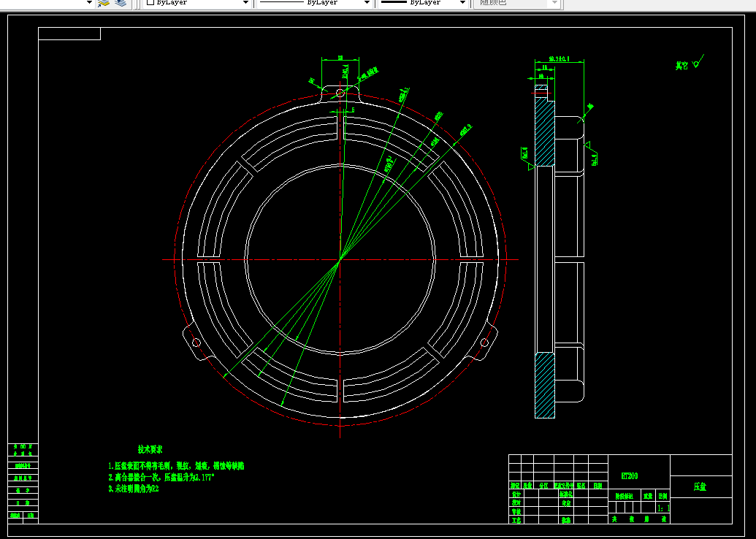The width and height of the screenshot is (756, 539).
Task: Select technical requirement line starting with 1.
Action: pos(176,466)
